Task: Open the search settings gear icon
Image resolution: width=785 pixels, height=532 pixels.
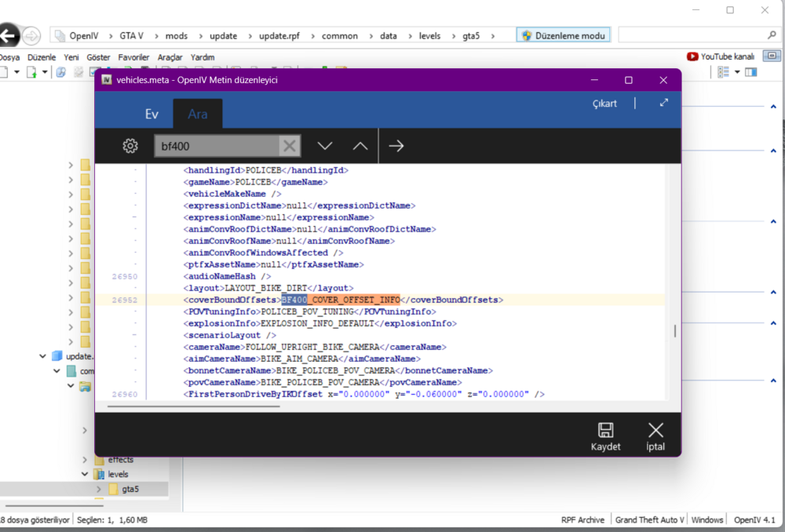Action: coord(130,145)
